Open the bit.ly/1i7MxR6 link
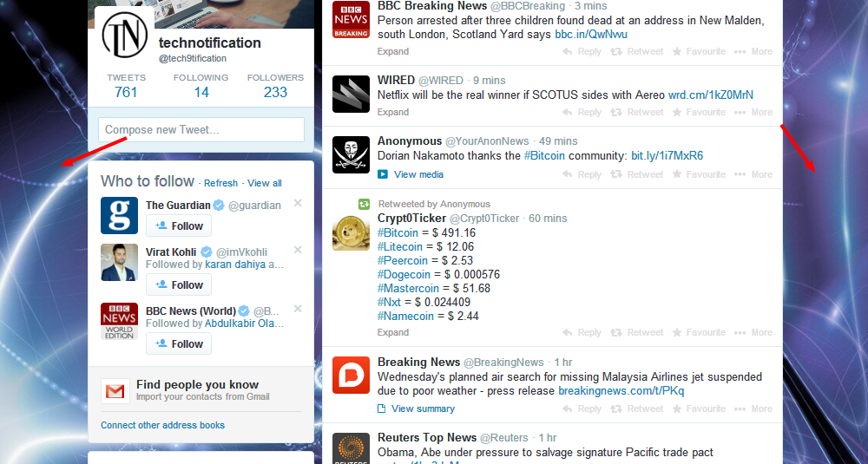The height and width of the screenshot is (464, 868). point(667,156)
